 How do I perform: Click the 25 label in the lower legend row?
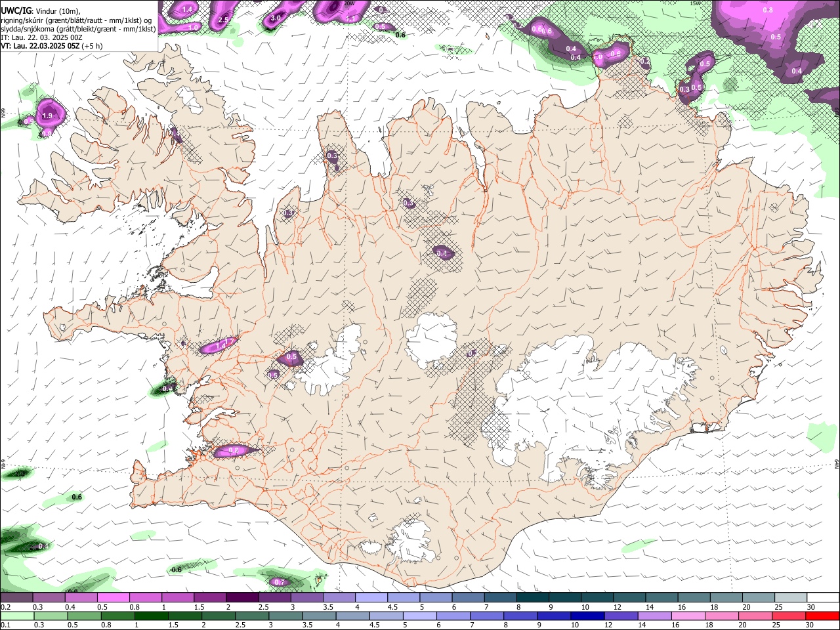[776, 625]
